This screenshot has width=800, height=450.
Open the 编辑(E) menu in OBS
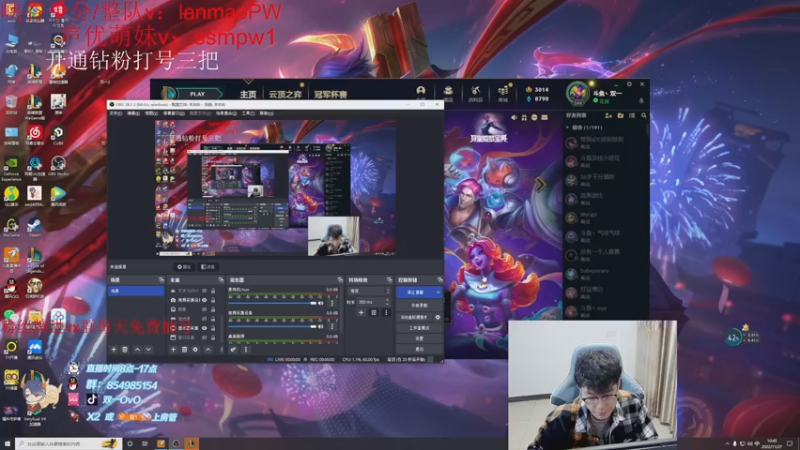point(133,113)
